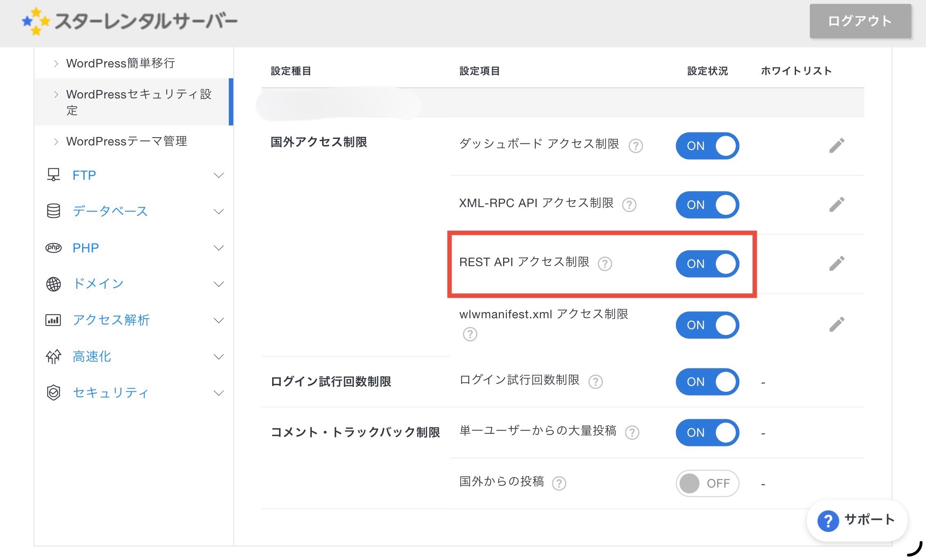Toggle REST API アクセス制限 switch off
926x560 pixels.
point(707,264)
